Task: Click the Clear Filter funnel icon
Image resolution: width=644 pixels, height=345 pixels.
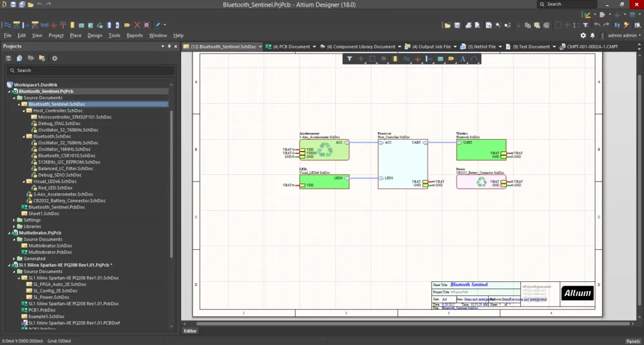Action: [585, 26]
